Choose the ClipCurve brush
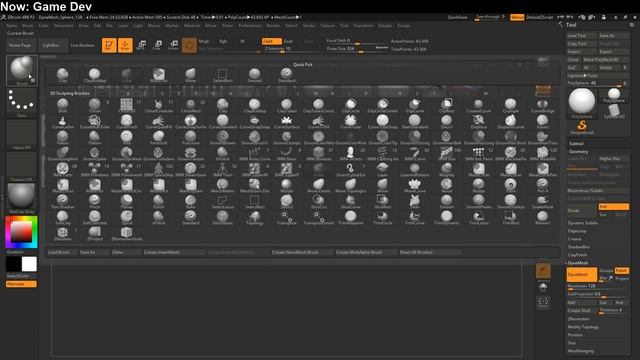Viewport: 640px width, 360px height. (x=415, y=105)
